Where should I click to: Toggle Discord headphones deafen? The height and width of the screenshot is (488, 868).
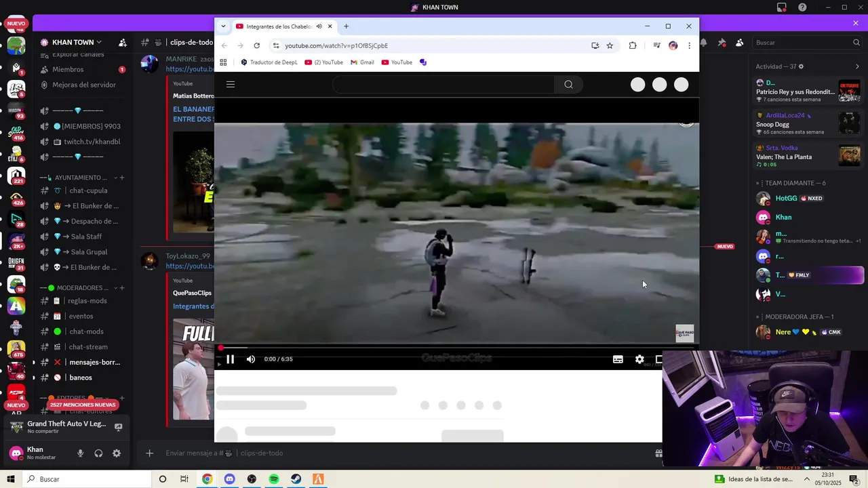click(98, 453)
